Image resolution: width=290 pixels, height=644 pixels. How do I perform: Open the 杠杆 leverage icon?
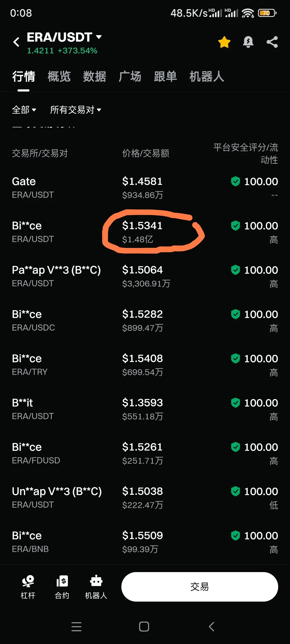tap(28, 587)
